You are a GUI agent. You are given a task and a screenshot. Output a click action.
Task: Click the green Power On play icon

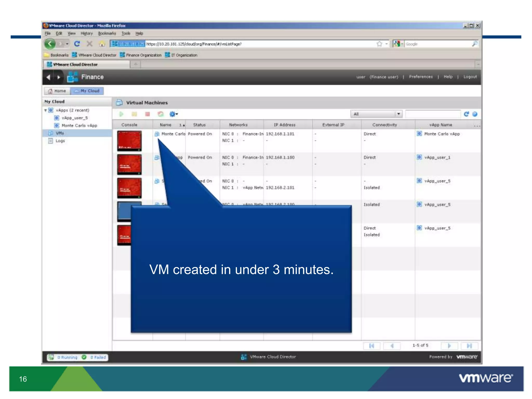pos(121,114)
